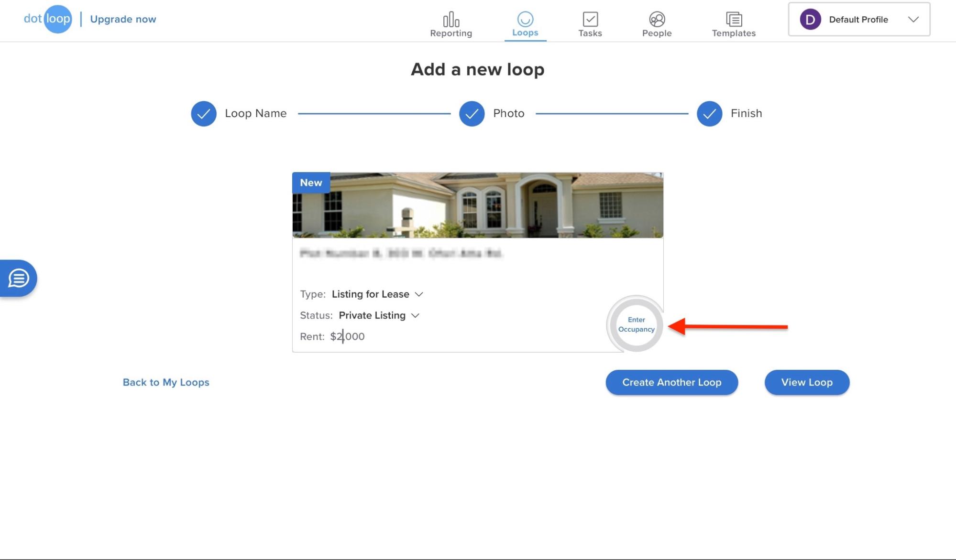
Task: Click the purple D profile avatar
Action: pyautogui.click(x=809, y=20)
